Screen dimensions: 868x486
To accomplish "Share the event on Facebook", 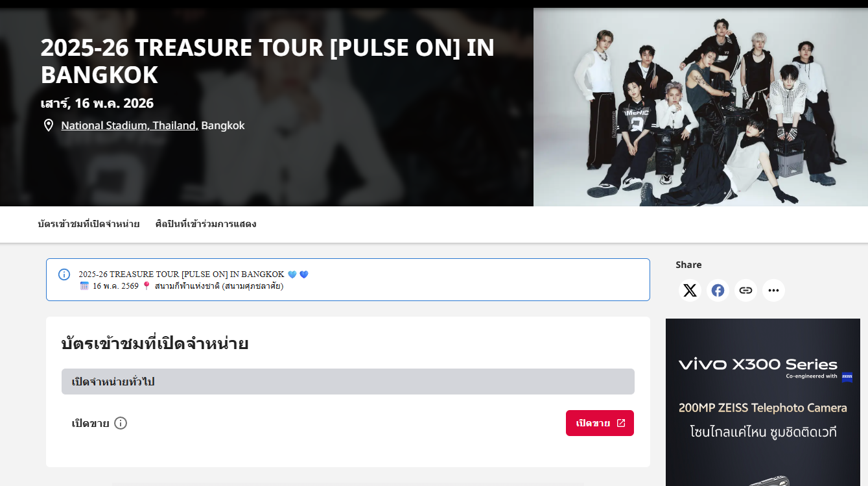I will pyautogui.click(x=718, y=290).
